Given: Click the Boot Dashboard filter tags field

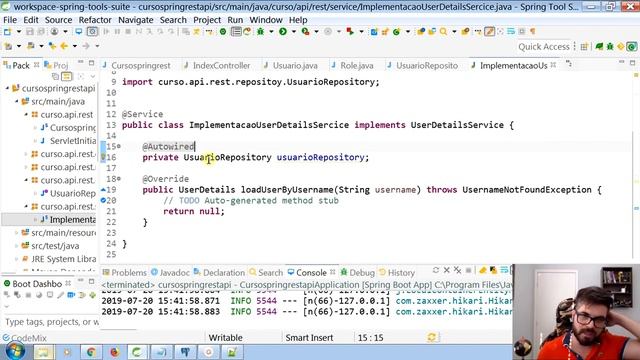Looking at the screenshot, I should point(51,322).
